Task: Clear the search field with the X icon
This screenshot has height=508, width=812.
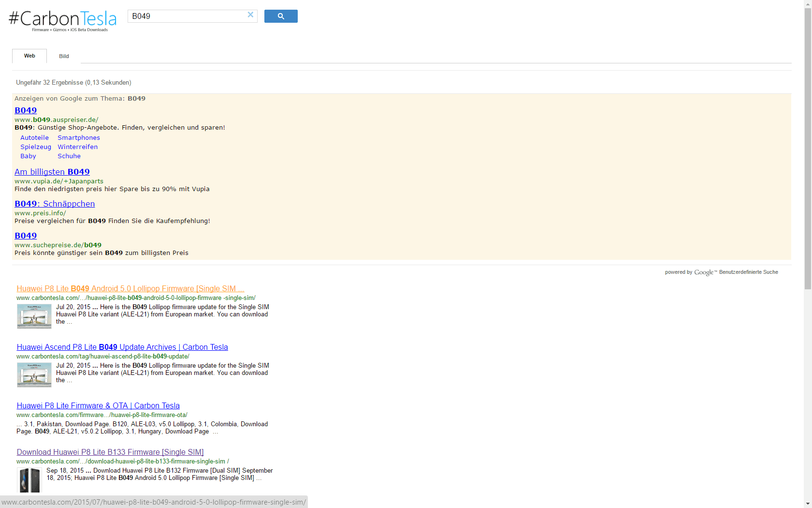Action: click(x=250, y=15)
